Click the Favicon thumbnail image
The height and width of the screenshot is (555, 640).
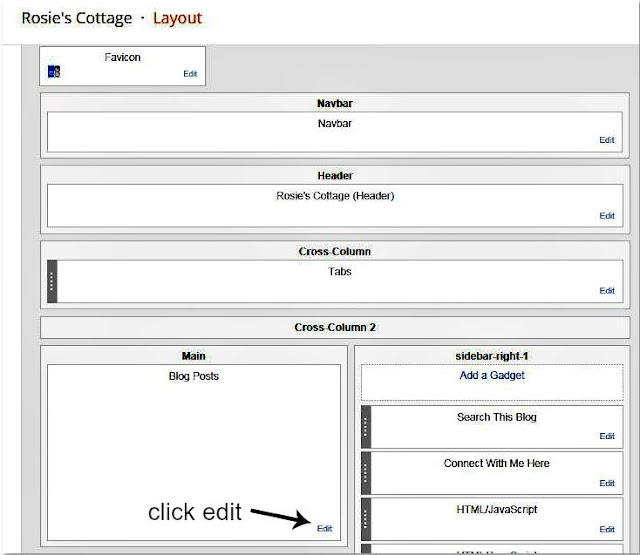coord(54,72)
